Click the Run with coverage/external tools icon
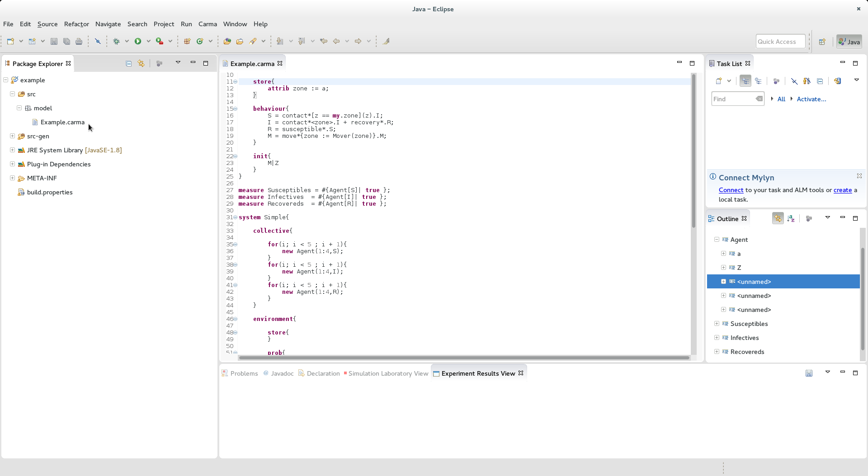 160,41
